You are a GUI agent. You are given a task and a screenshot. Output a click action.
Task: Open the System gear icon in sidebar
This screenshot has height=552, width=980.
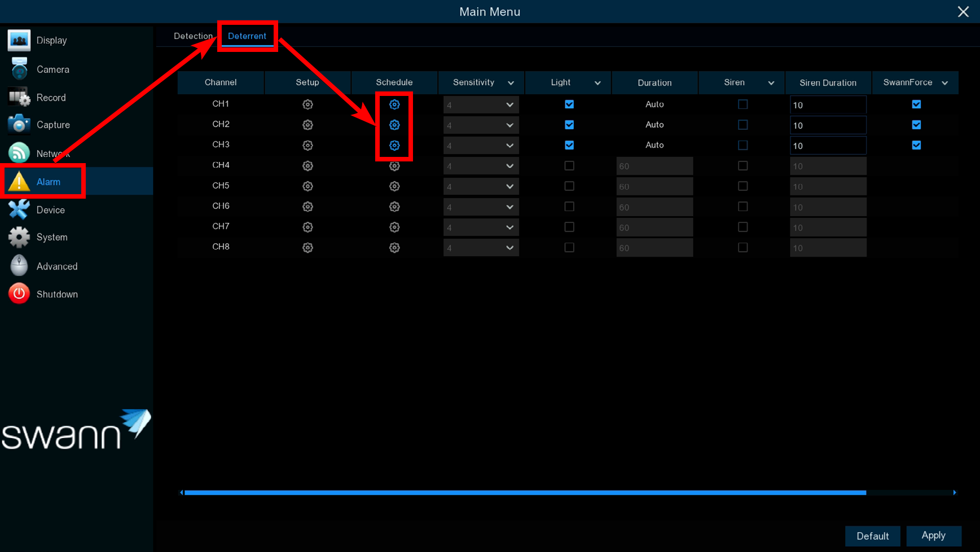tap(19, 237)
